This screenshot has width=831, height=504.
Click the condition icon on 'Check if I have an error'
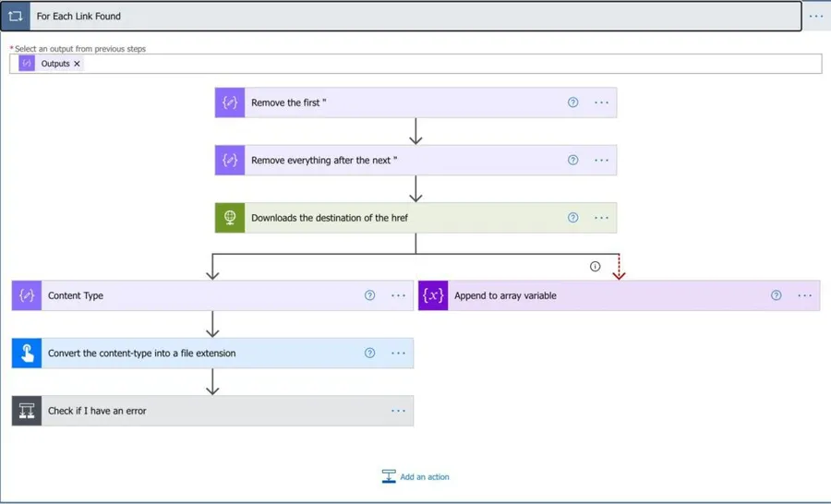tap(27, 411)
